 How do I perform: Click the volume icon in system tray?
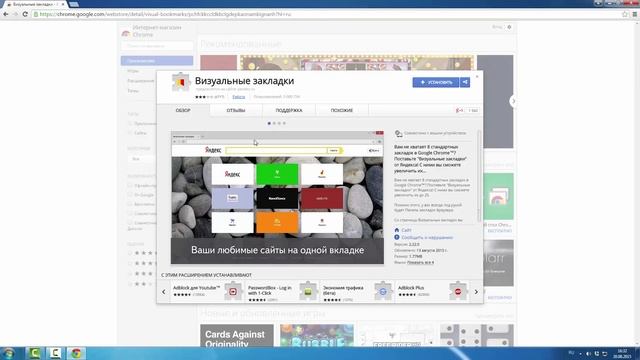point(588,354)
